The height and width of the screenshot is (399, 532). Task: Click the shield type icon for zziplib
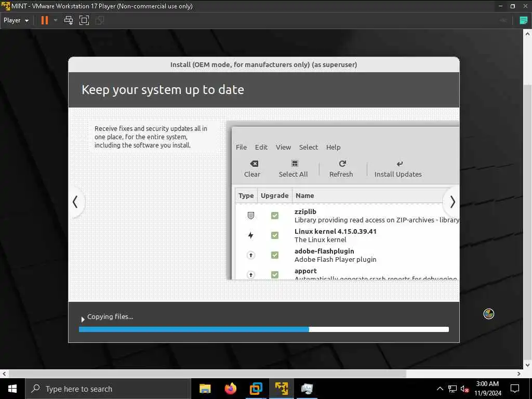251,216
